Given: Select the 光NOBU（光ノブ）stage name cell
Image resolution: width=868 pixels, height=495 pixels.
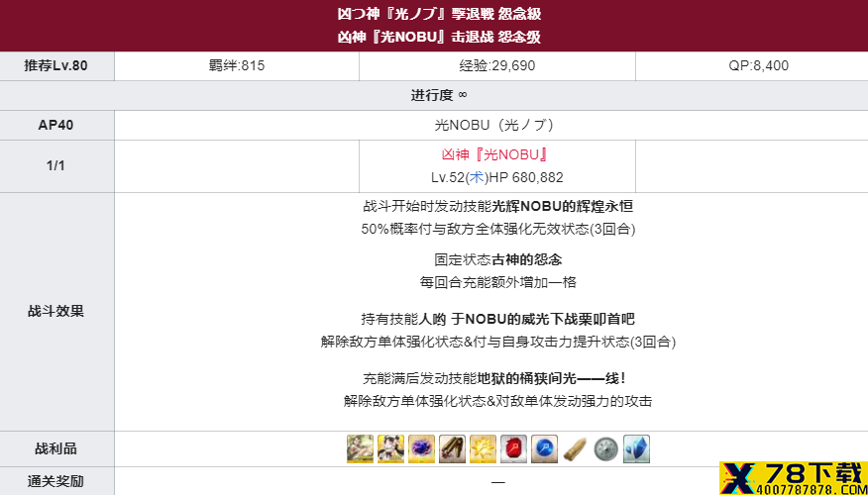Looking at the screenshot, I should [x=491, y=125].
